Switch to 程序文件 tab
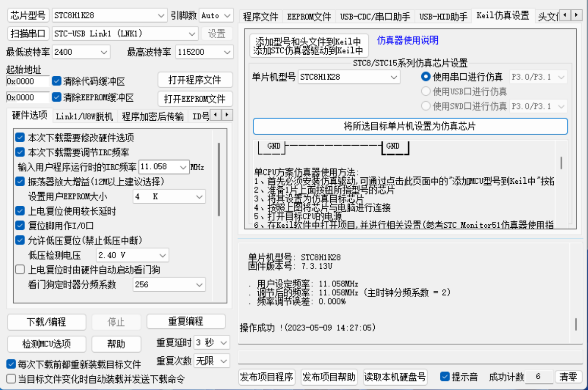Image resolution: width=588 pixels, height=390 pixels. coord(260,17)
